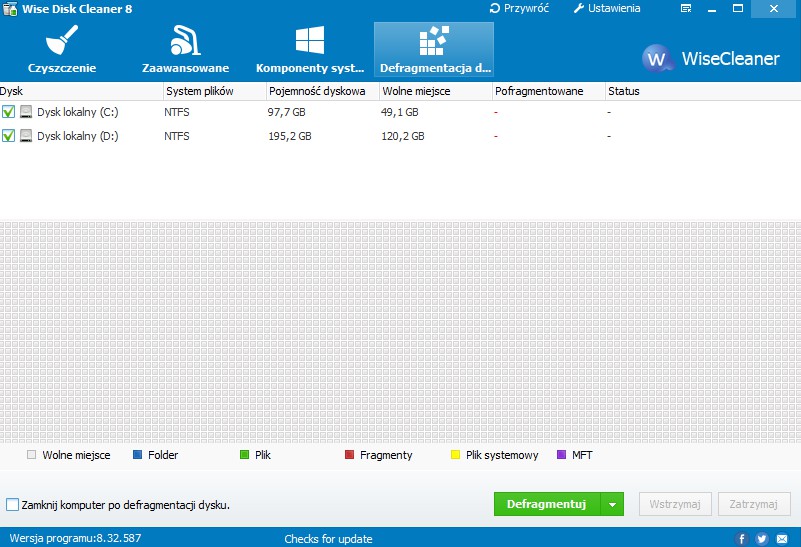
Task: Click blue Folder legend swatch
Action: coord(137,455)
